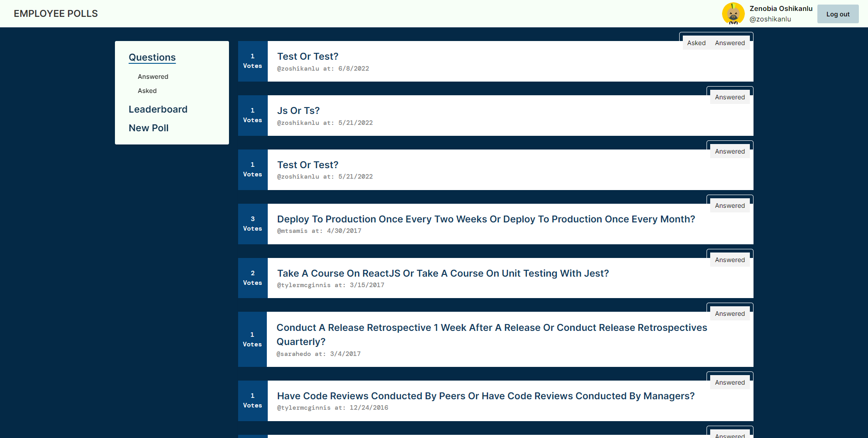Click the Log out button
The image size is (868, 438).
(838, 14)
